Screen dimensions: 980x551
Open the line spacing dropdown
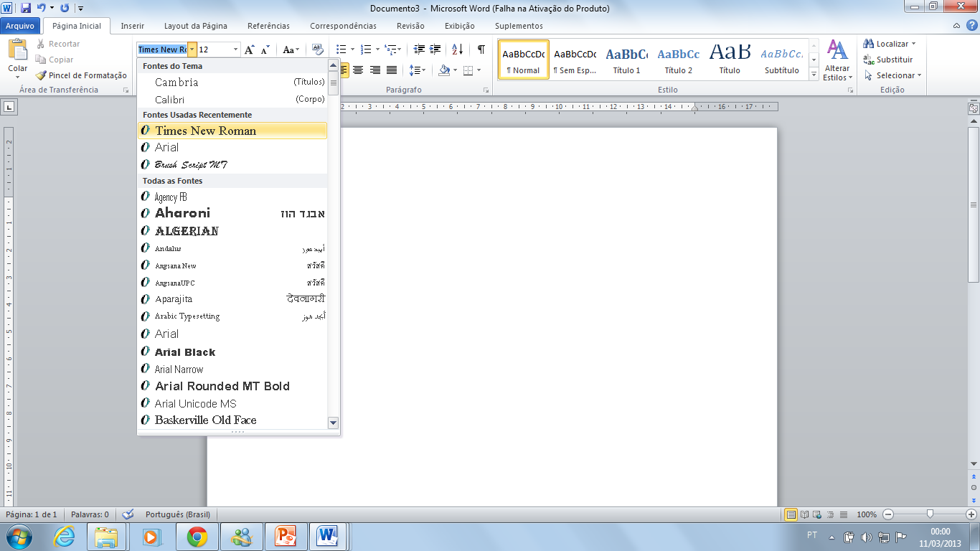click(417, 70)
